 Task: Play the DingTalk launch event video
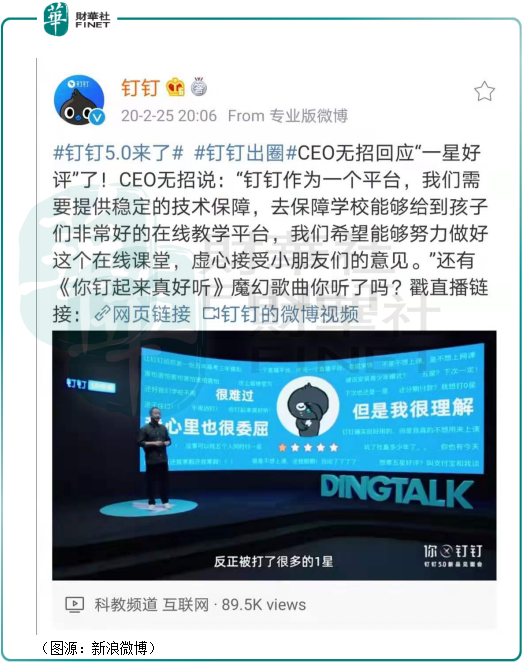274,455
